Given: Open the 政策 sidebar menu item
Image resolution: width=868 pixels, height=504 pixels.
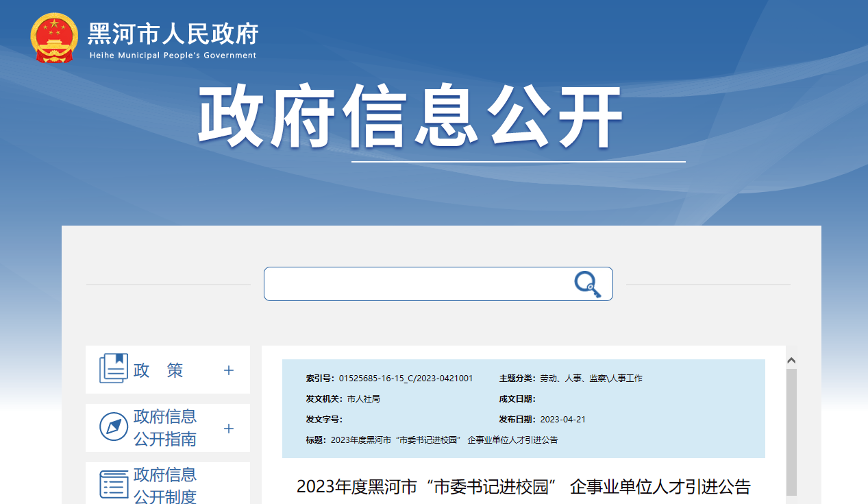Looking at the screenshot, I should coord(158,370).
